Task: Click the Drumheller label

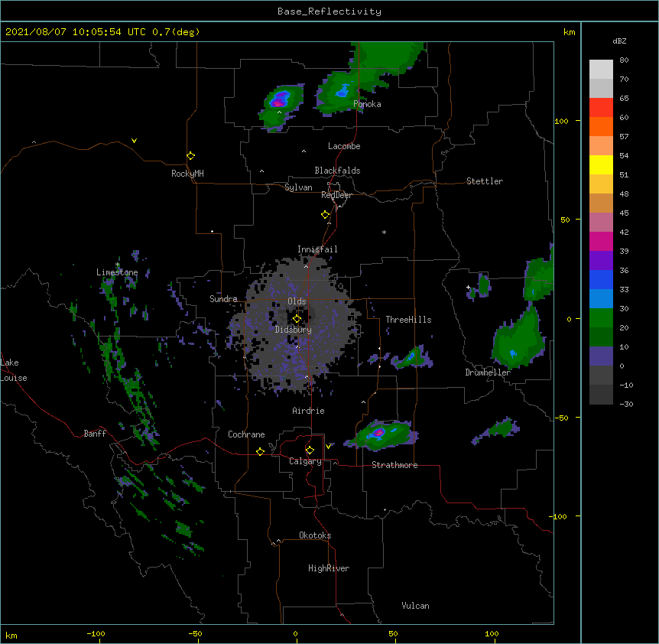Action: [x=488, y=372]
